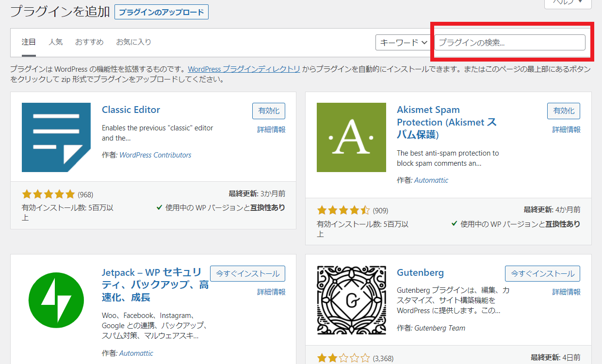Switch to the お気に入り tab
Viewport: 602px width, 364px height.
[133, 42]
